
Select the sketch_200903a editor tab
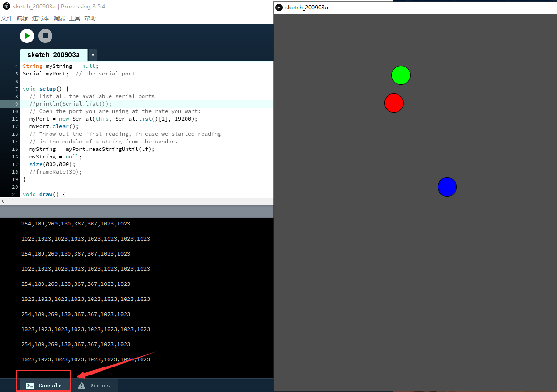point(54,55)
